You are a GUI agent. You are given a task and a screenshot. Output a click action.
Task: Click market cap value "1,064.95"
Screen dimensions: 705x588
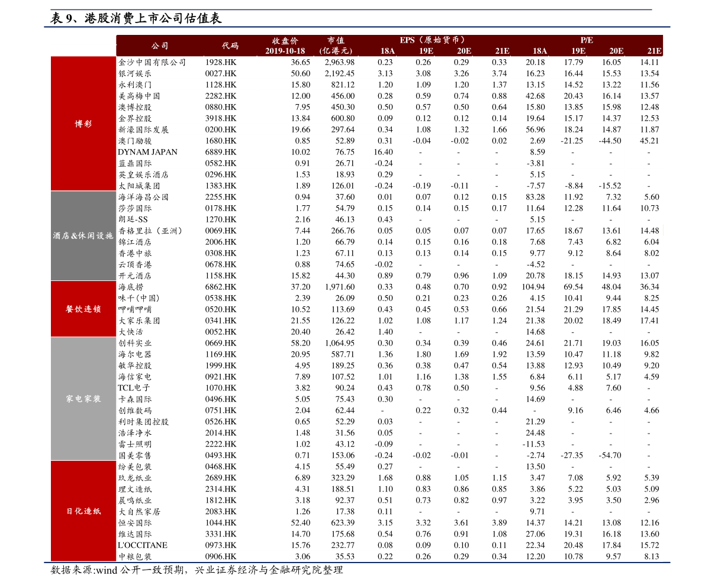(339, 343)
